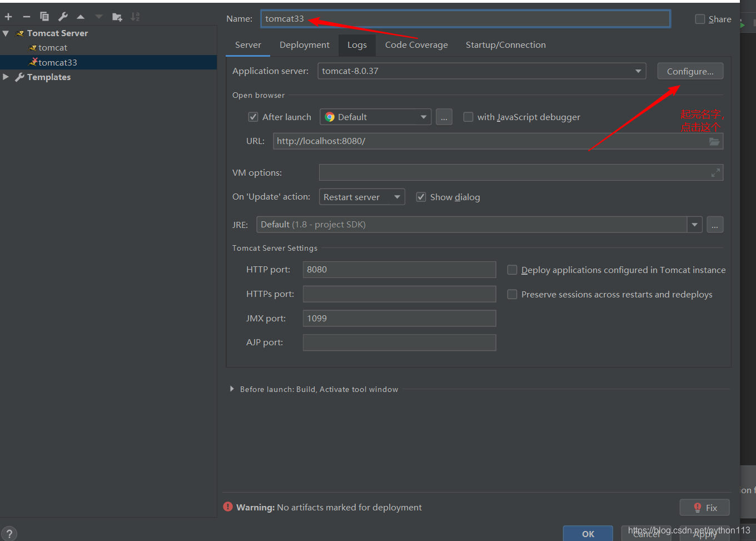Uncheck After launch checkbox
The image size is (756, 541).
pyautogui.click(x=253, y=117)
